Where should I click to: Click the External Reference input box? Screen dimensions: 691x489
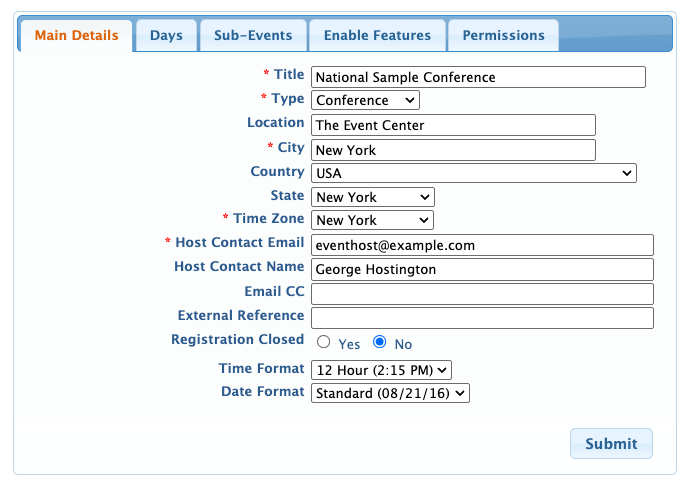click(x=482, y=318)
